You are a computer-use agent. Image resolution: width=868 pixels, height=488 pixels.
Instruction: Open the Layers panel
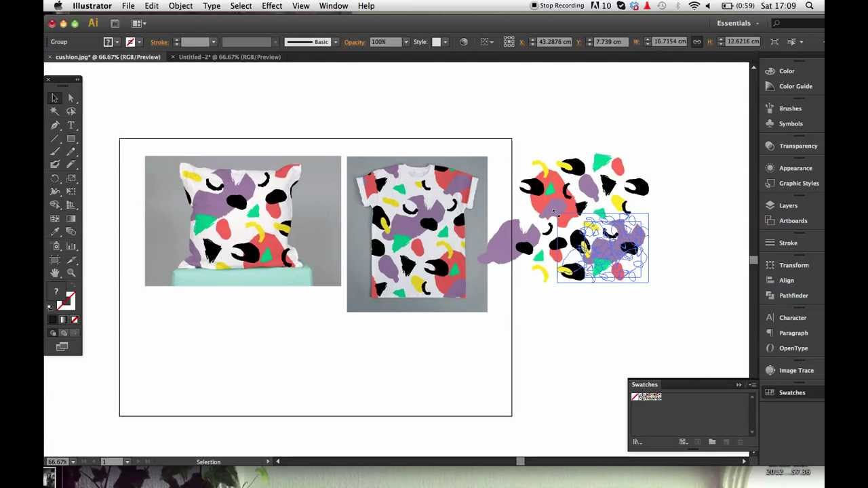787,205
